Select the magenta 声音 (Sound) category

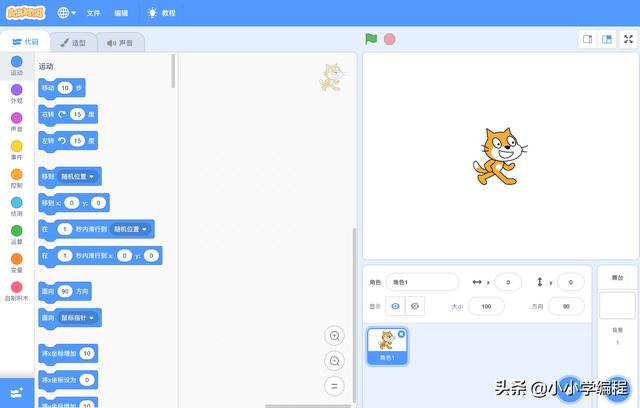point(17,122)
